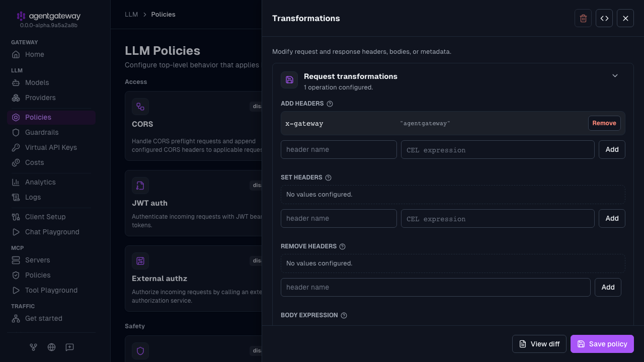
Task: Click the Set Headers header name field
Action: pyautogui.click(x=339, y=218)
